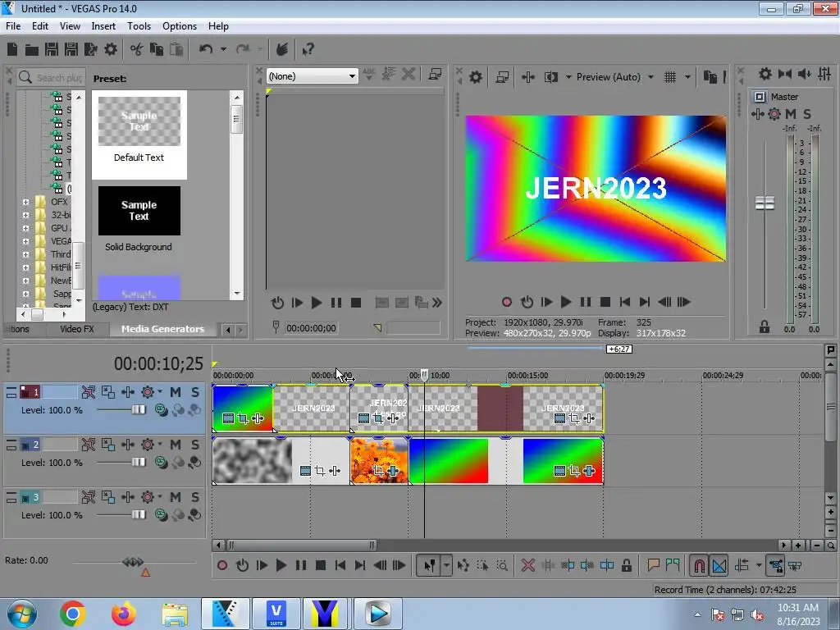Click the Insert Marker icon
The image size is (840, 630).
(653, 565)
